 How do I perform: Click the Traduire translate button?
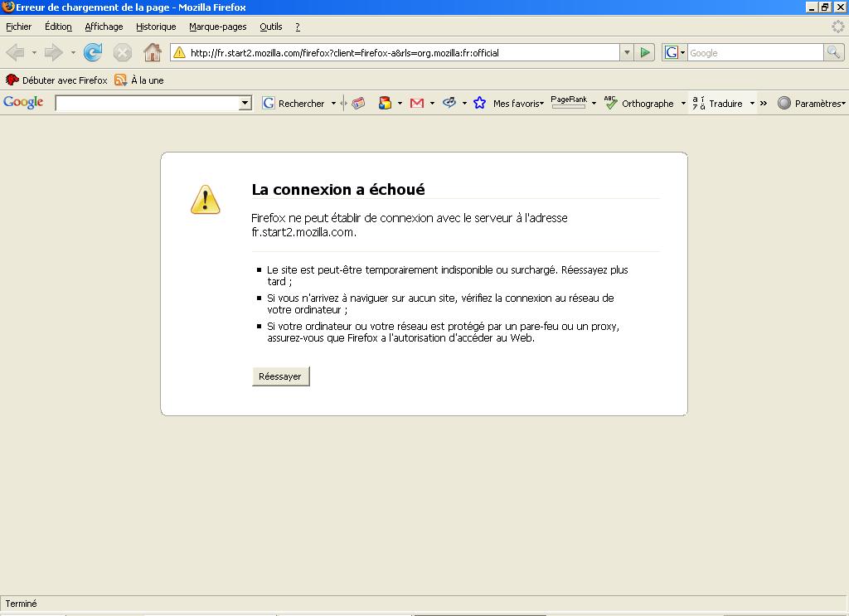[718, 103]
